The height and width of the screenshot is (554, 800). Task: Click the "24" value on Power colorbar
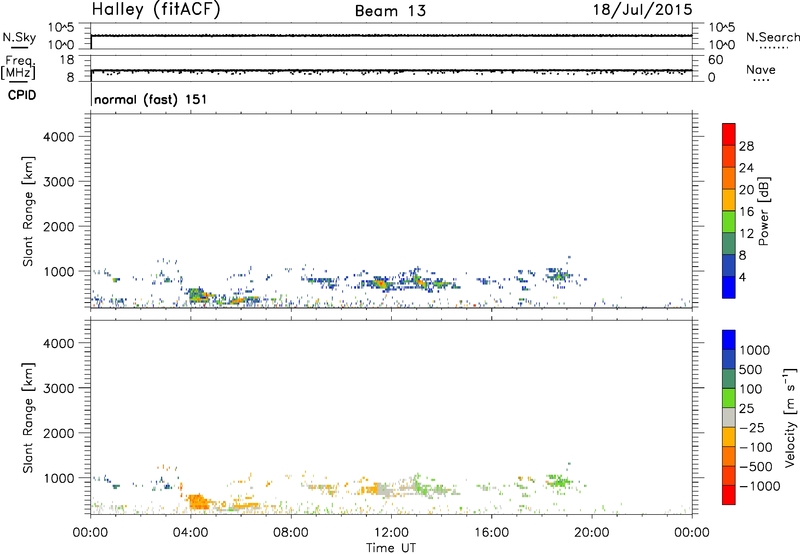click(746, 168)
